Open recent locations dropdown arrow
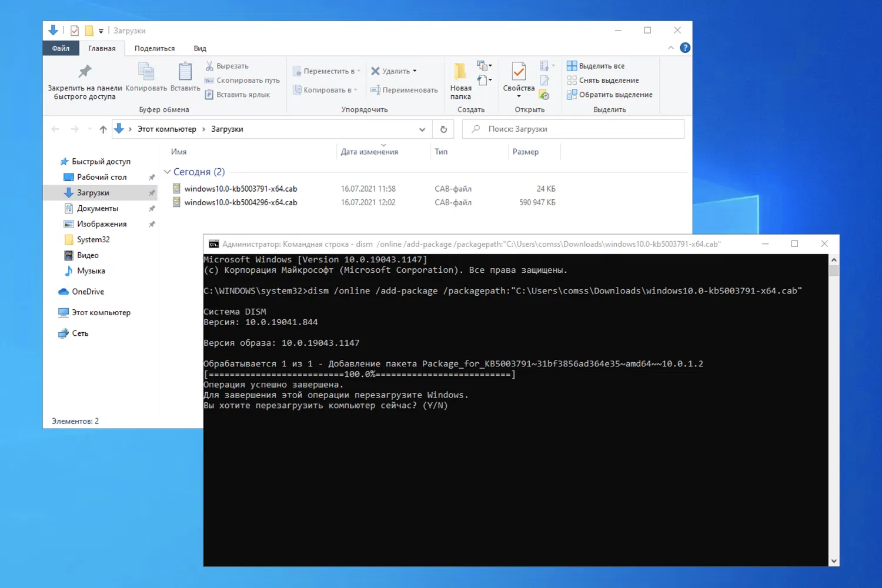 89,129
